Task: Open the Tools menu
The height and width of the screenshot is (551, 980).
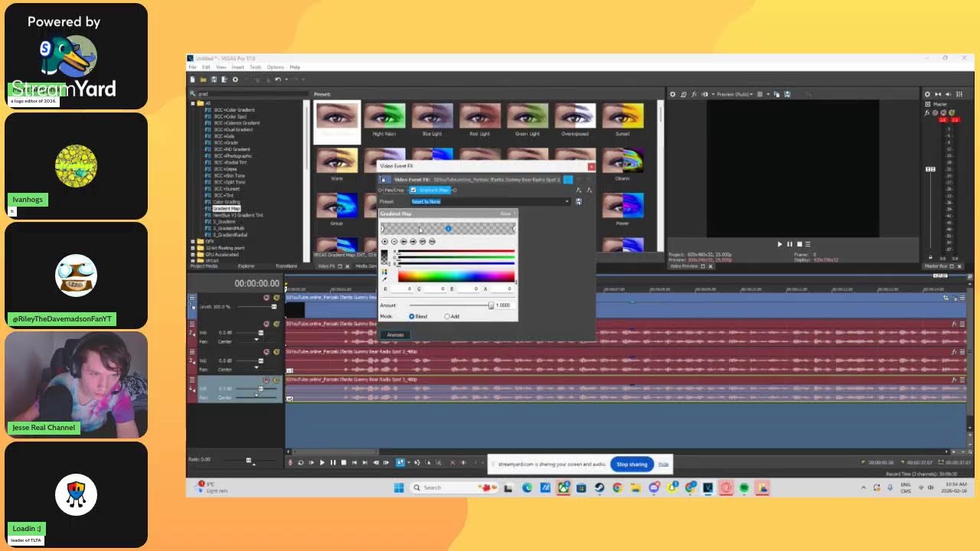Action: (255, 67)
